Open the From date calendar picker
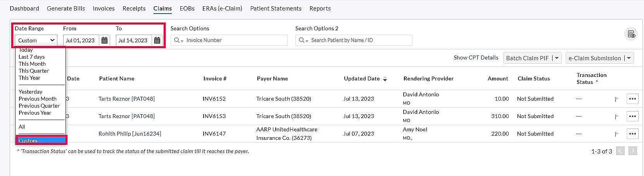The image size is (644, 176). point(104,40)
